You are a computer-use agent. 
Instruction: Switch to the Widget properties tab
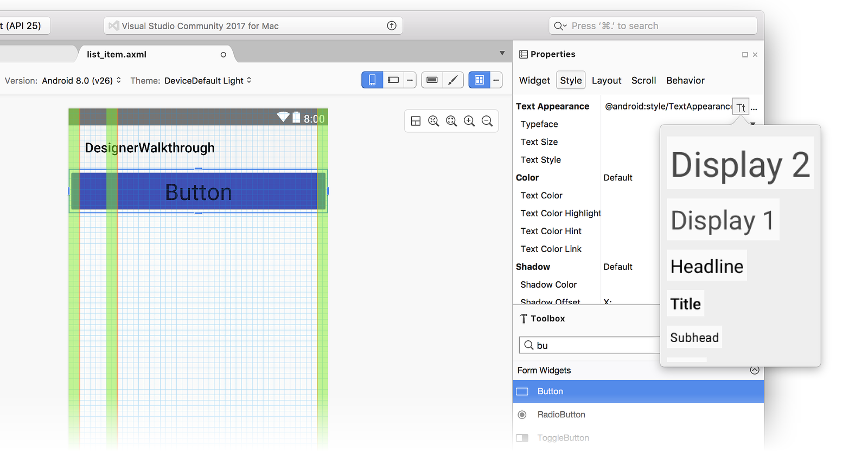click(x=534, y=80)
